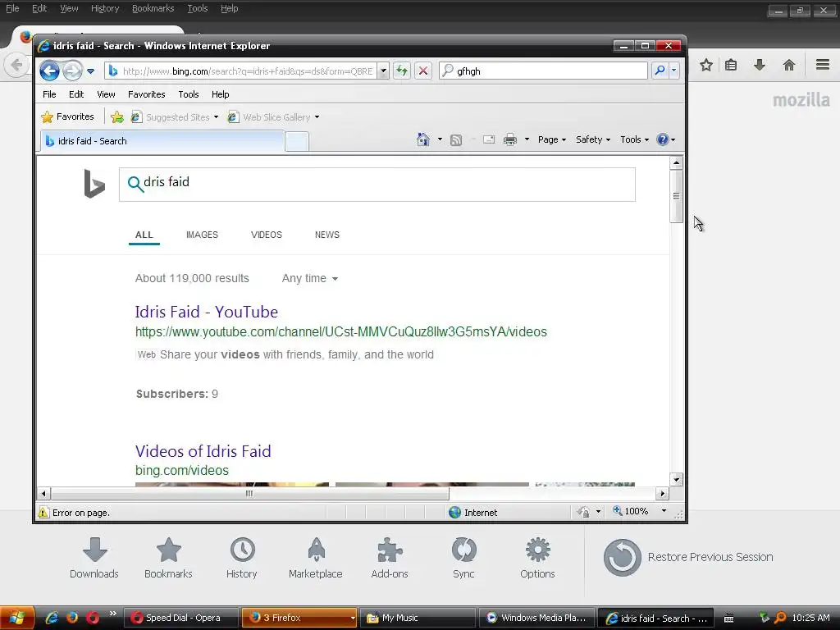Click the gfhgh search box in the toolbar
Screen dimensions: 840x630
pos(543,71)
